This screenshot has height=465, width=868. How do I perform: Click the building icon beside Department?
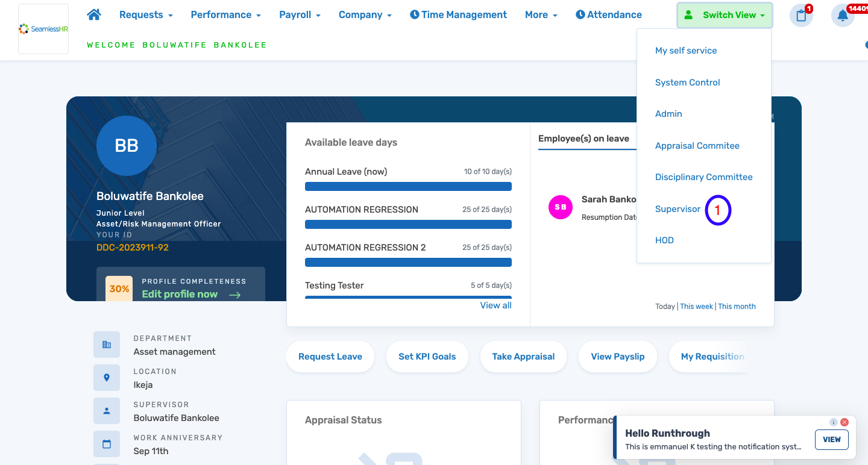(107, 344)
